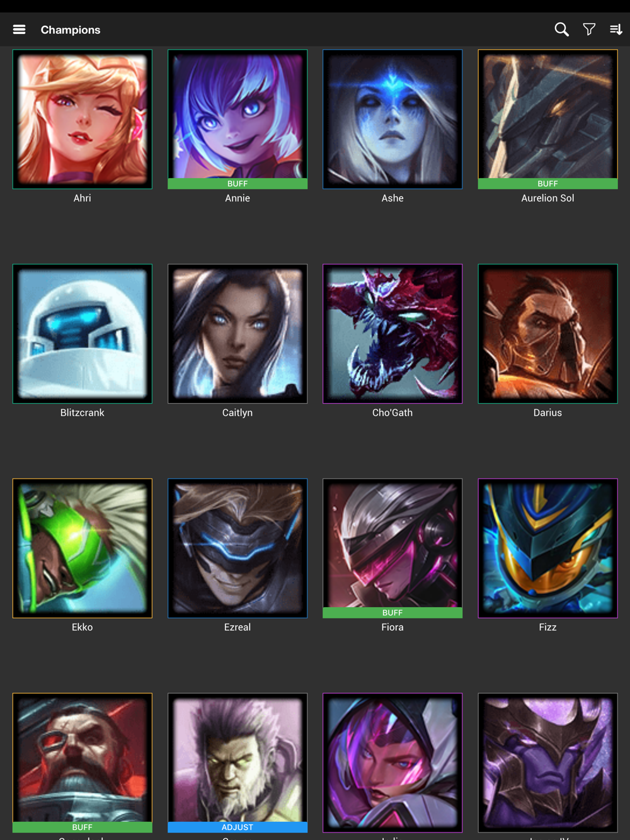This screenshot has width=630, height=840.
Task: Open the Blitzcrank champion tile
Action: tap(83, 334)
